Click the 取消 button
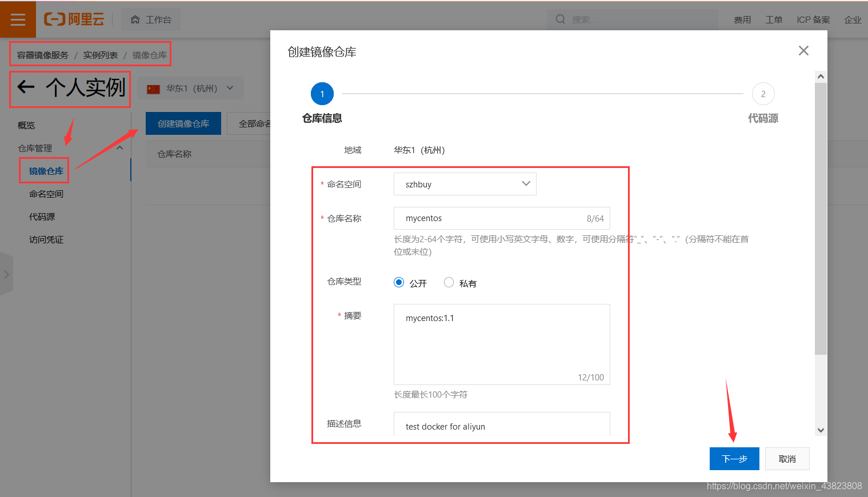Viewport: 868px width, 497px height. coord(787,459)
